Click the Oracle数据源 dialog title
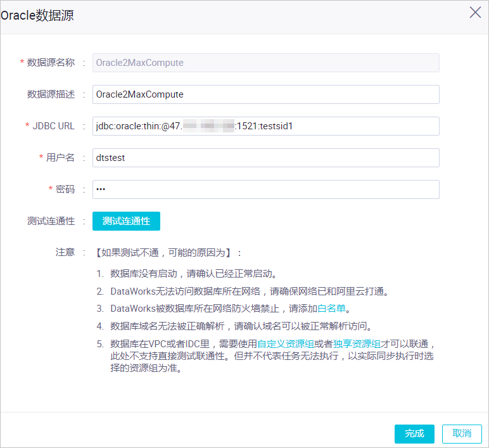489x448 pixels. [37, 15]
